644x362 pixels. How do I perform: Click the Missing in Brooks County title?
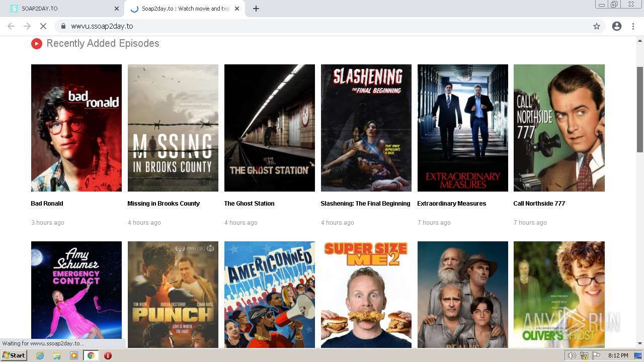pyautogui.click(x=164, y=204)
